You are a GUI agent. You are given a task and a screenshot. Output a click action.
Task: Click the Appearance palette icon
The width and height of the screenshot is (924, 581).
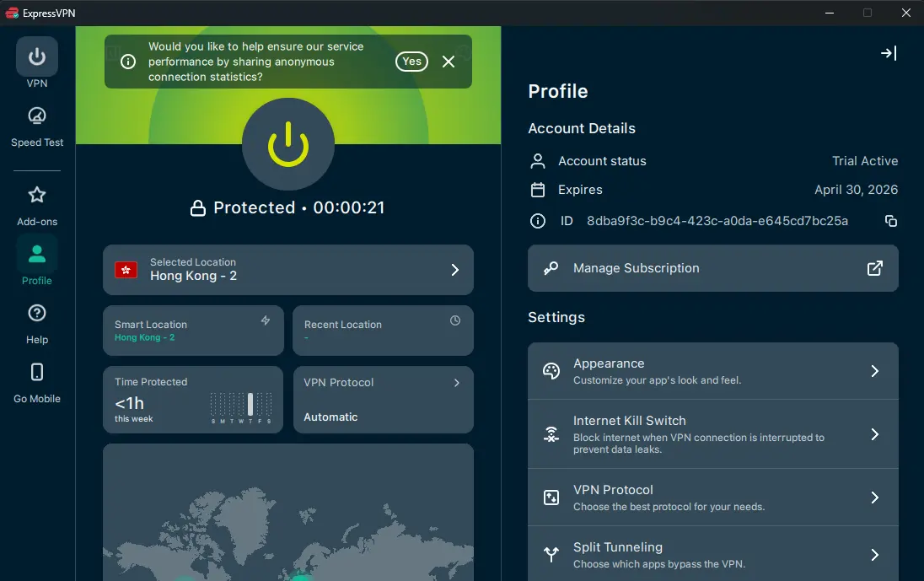tap(551, 371)
